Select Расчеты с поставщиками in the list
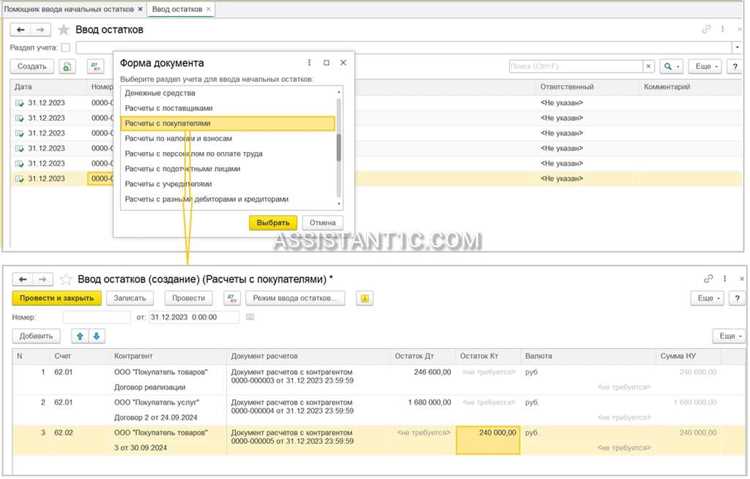This screenshot has width=750, height=479. pos(228,108)
